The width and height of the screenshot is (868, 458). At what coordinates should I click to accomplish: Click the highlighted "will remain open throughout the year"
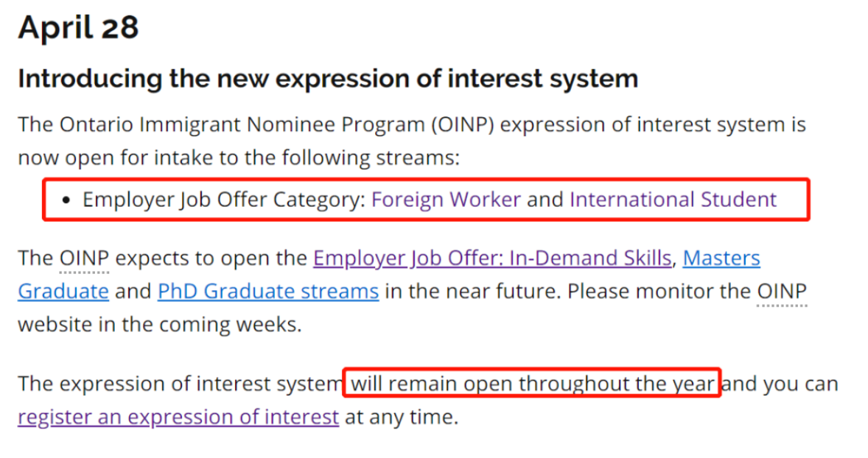click(x=532, y=384)
